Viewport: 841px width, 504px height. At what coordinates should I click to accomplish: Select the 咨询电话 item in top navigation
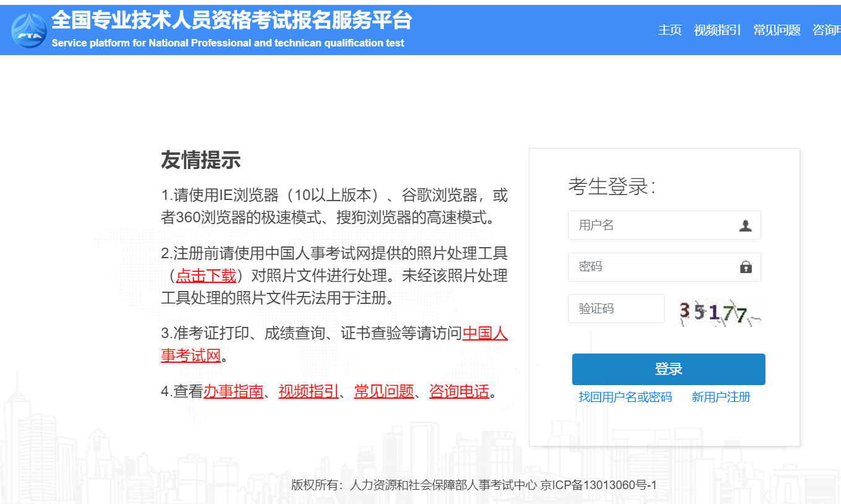pos(827,30)
